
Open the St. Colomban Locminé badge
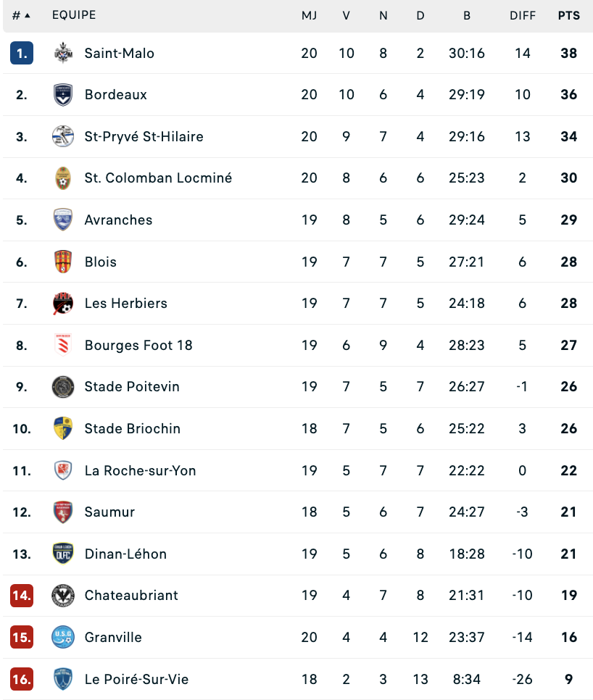click(63, 178)
